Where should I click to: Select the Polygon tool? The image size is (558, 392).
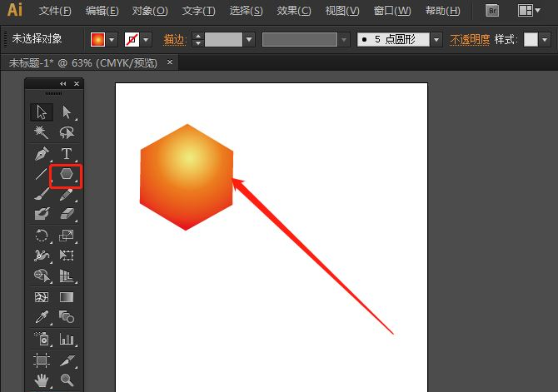point(67,174)
